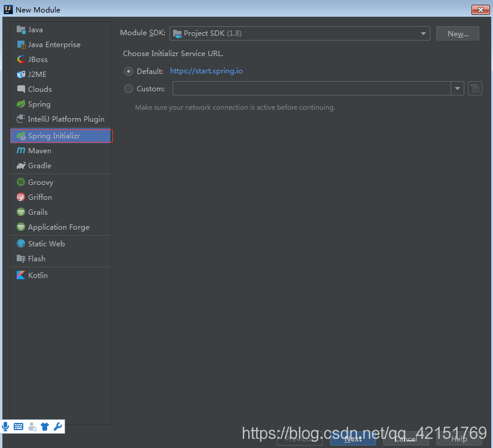Click the Maven 'm' icon
Screen dimensions: 493x448
click(x=21, y=150)
